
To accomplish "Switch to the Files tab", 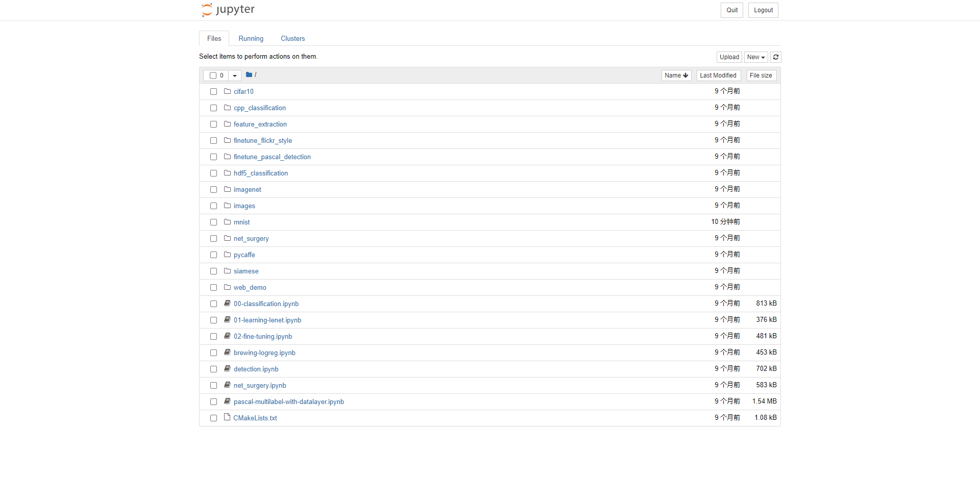I will coord(214,38).
